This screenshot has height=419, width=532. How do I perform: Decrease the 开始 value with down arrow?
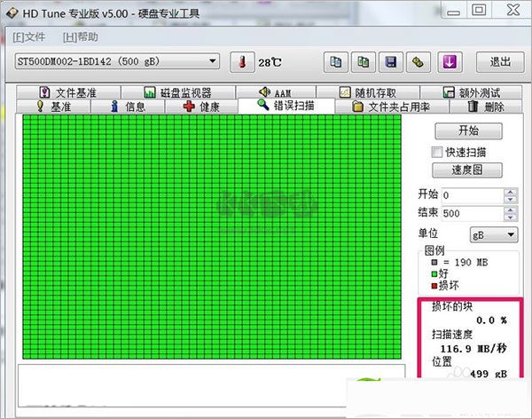tap(511, 199)
